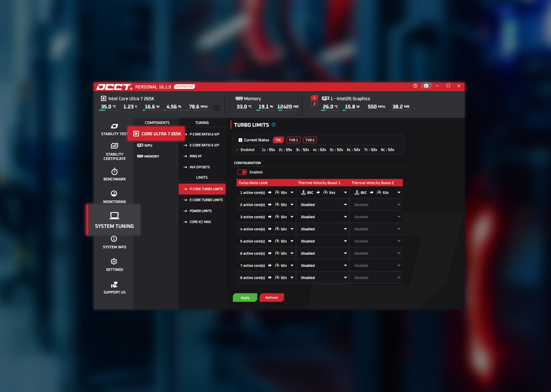Select E-Core Turbo Limits menu item
The image size is (551, 392).
point(206,200)
